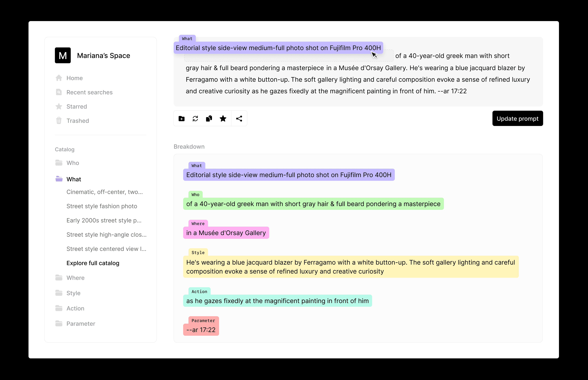Select Street style fashion photo catalog entry

pyautogui.click(x=101, y=206)
